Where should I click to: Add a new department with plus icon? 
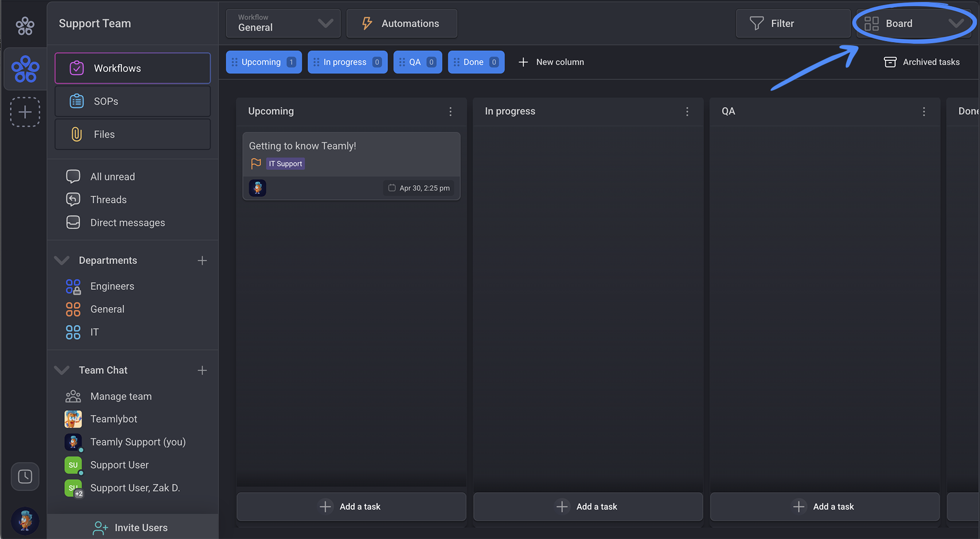tap(202, 260)
